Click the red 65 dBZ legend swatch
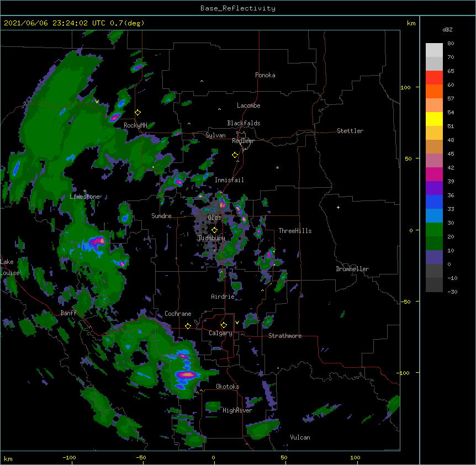Viewport: 476px width, 465px height. pyautogui.click(x=434, y=78)
